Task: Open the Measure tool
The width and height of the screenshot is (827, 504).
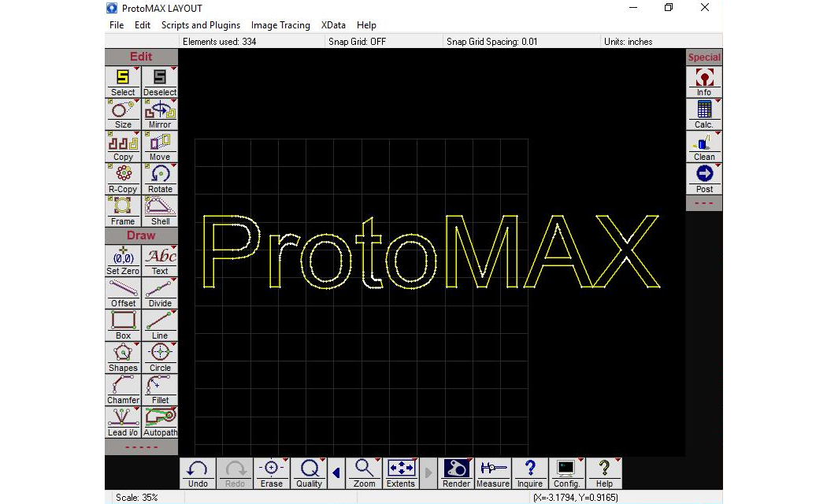Action: pos(493,473)
